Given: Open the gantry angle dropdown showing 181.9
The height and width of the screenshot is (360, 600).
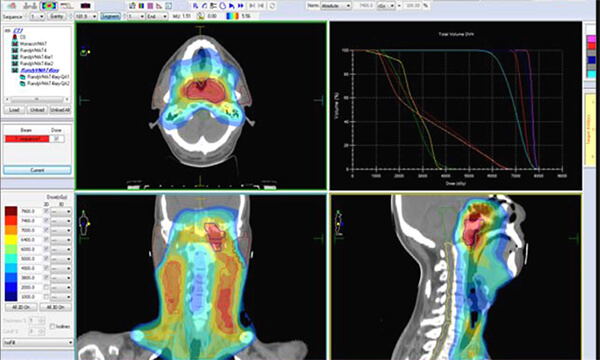Looking at the screenshot, I should click(86, 16).
